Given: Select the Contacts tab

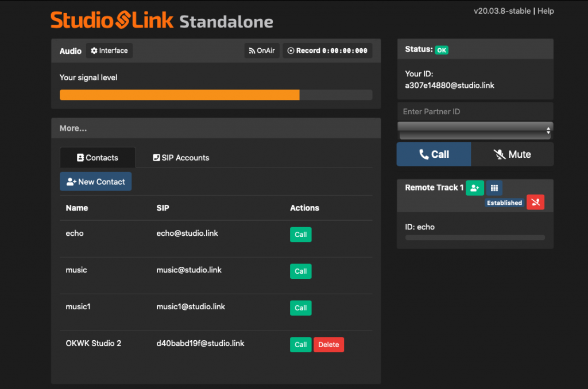Looking at the screenshot, I should click(x=97, y=158).
